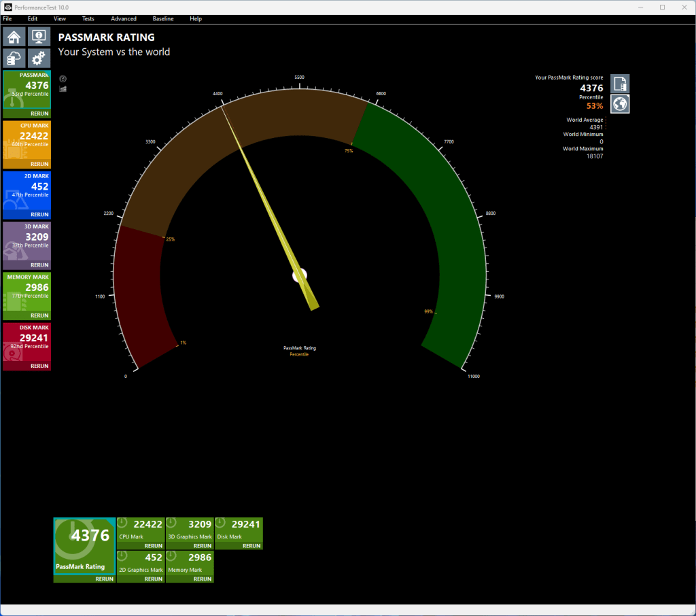Click the globe world comparison icon

tap(620, 104)
